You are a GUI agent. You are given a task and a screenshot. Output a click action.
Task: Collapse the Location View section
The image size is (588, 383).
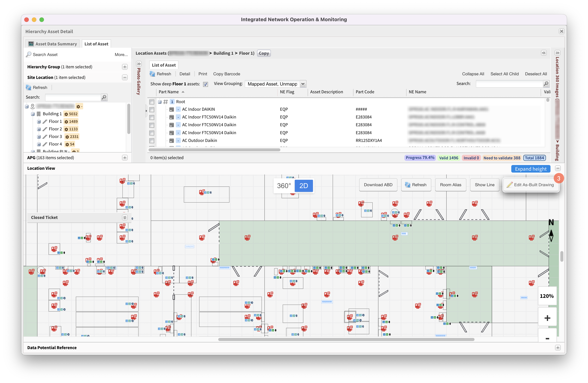(558, 168)
